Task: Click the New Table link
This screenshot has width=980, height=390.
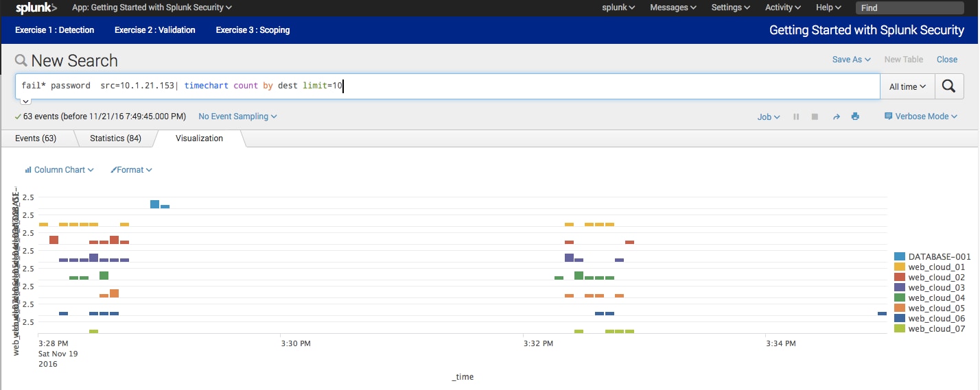Action: coord(904,60)
